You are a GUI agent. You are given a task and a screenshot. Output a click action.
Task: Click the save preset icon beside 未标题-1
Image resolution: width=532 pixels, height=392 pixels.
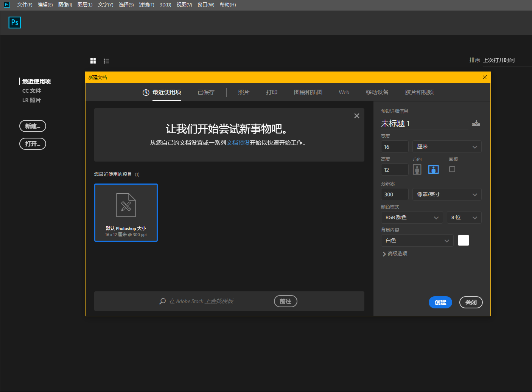pyautogui.click(x=476, y=123)
